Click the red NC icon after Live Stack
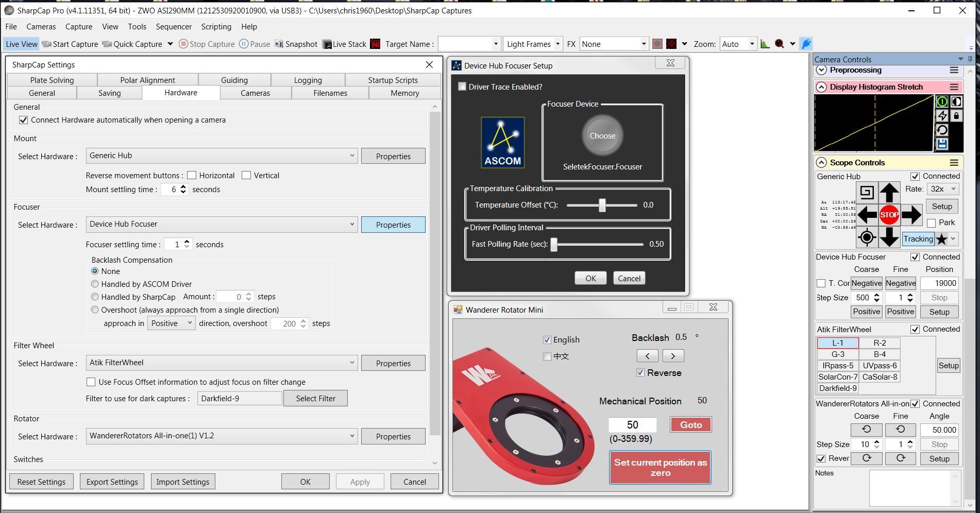The height and width of the screenshot is (513, 980). pyautogui.click(x=376, y=44)
